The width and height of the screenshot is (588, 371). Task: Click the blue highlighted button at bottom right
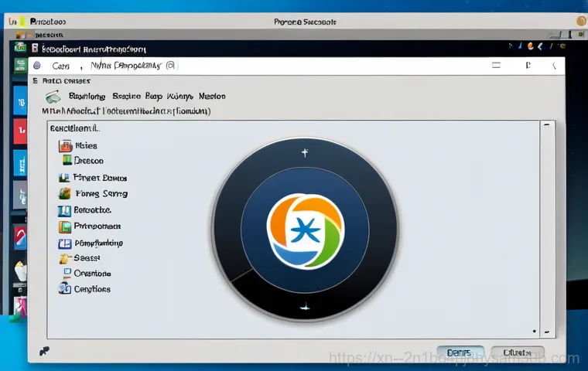460,352
